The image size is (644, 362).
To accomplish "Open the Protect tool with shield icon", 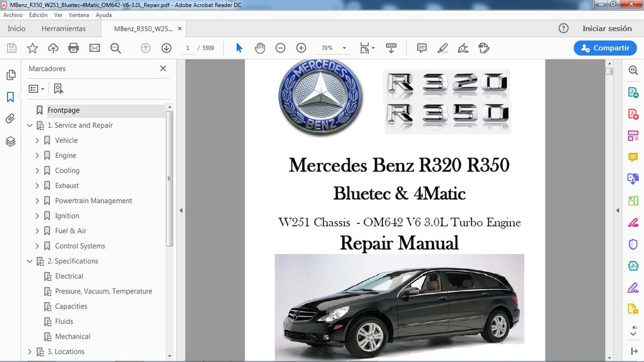I will click(633, 244).
